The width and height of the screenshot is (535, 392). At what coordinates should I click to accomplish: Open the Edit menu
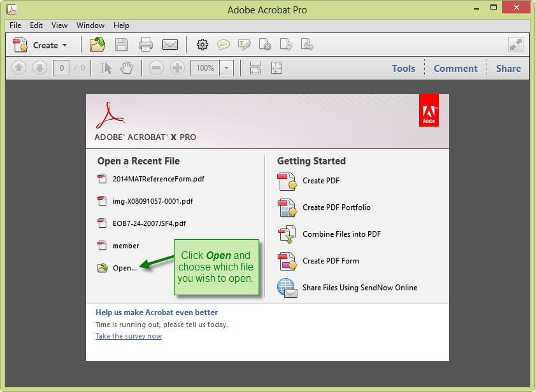pos(36,25)
